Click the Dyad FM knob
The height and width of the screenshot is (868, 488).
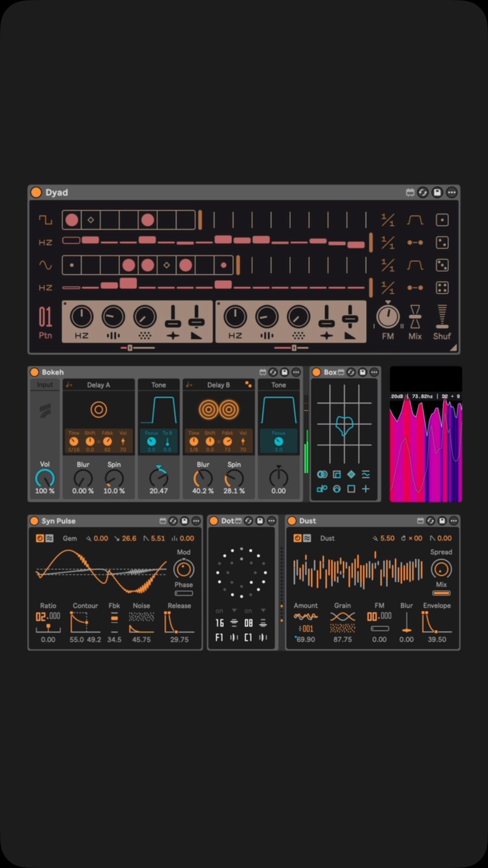coord(388,317)
